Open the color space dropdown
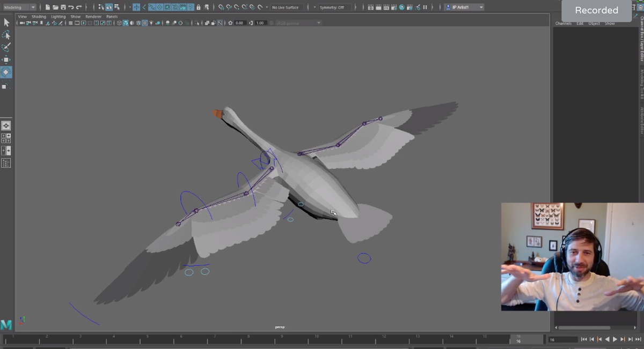Screen dimensions: 644x349 click(298, 23)
